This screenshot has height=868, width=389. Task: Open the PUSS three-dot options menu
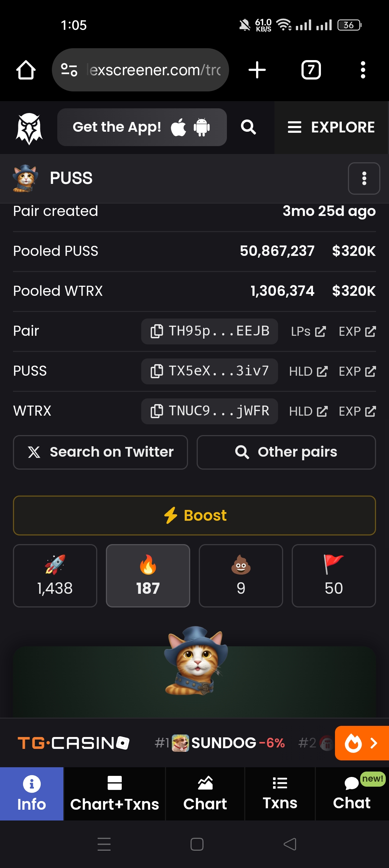point(364,178)
